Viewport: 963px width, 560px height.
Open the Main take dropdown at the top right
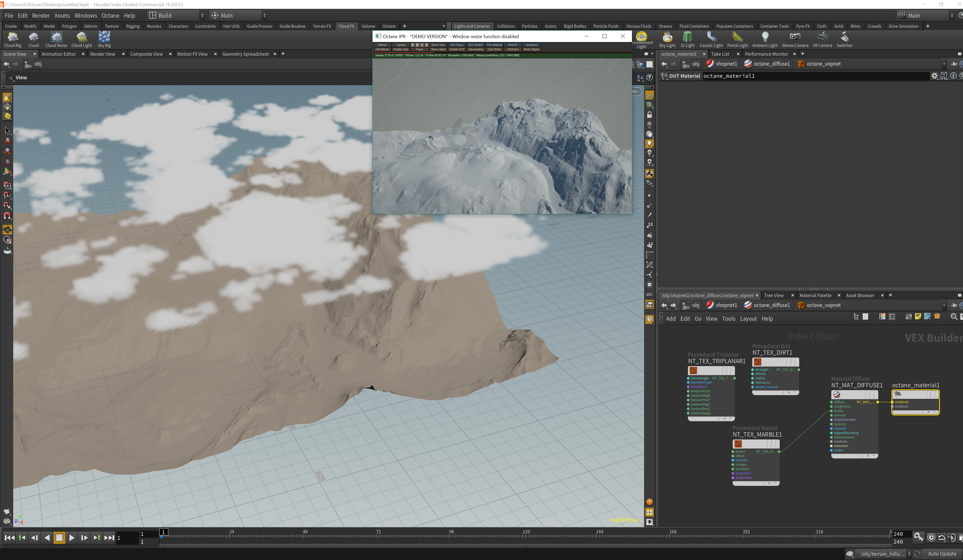[x=925, y=15]
